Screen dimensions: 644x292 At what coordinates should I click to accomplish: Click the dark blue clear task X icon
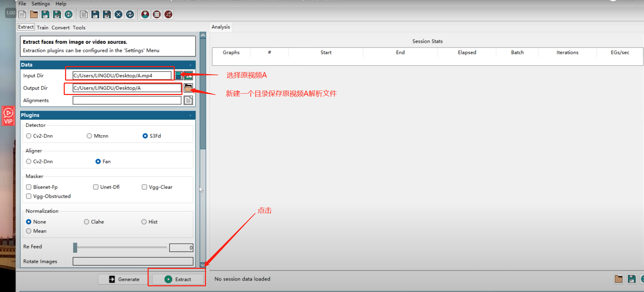pyautogui.click(x=118, y=14)
